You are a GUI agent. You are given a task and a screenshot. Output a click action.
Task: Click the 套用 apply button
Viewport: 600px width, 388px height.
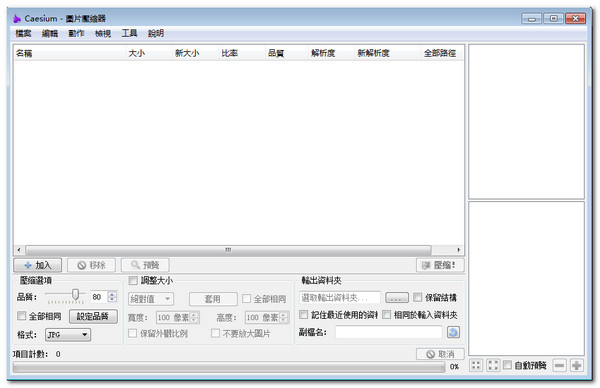(213, 299)
